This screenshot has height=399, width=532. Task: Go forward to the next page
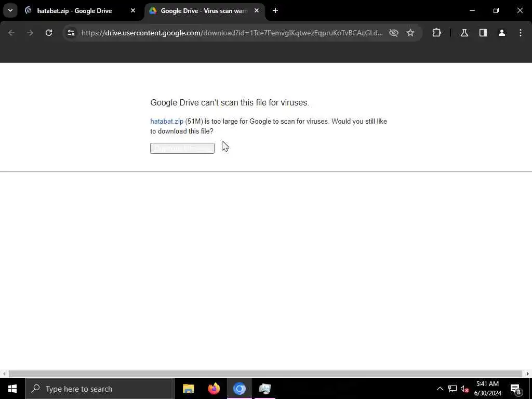30,33
